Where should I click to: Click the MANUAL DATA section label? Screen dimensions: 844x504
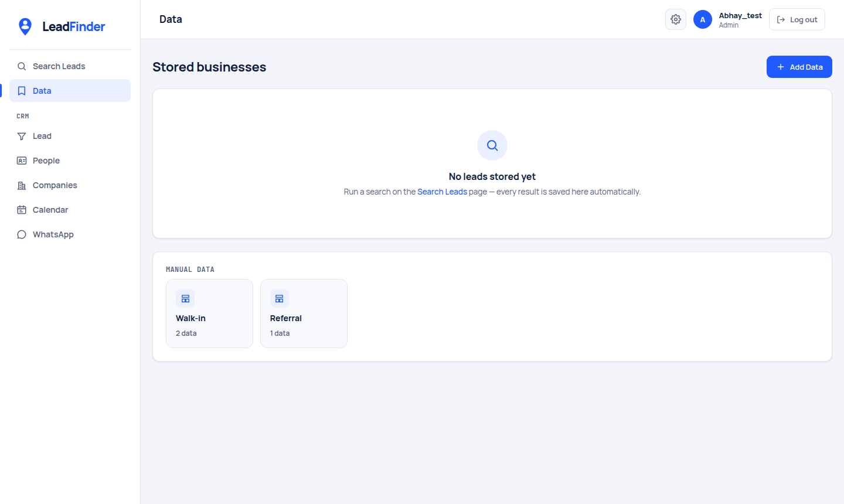click(x=190, y=270)
